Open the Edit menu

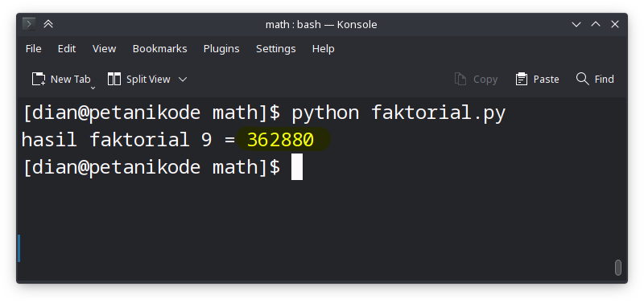[67, 49]
